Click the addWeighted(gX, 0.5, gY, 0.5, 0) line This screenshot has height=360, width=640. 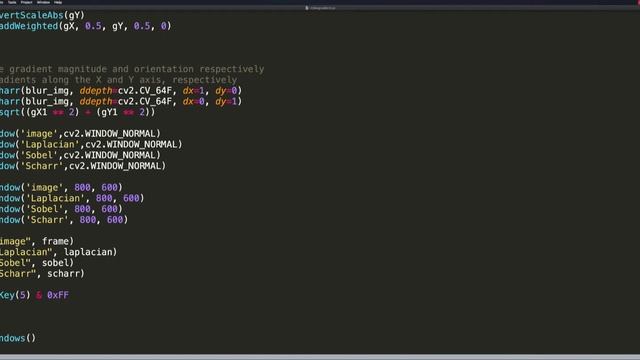tap(86, 26)
